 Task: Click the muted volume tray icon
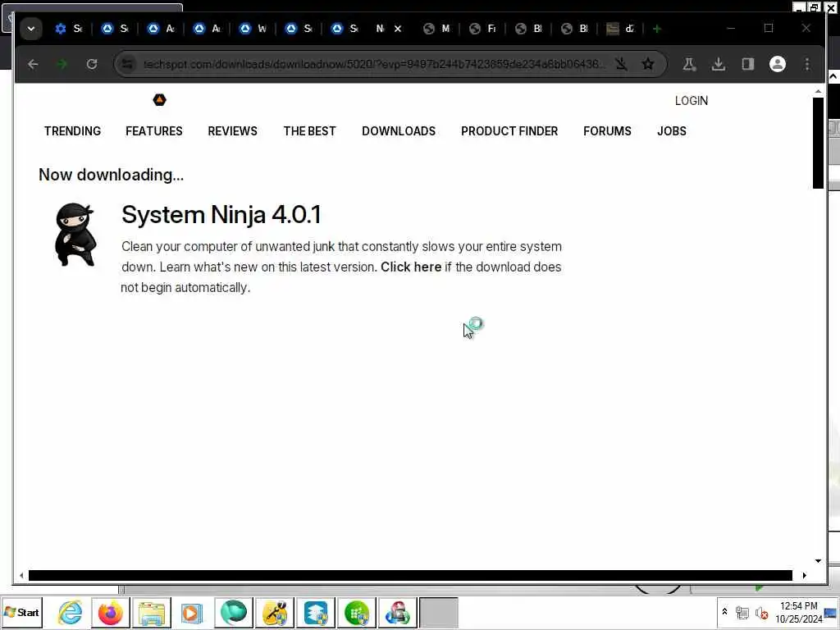click(x=761, y=612)
